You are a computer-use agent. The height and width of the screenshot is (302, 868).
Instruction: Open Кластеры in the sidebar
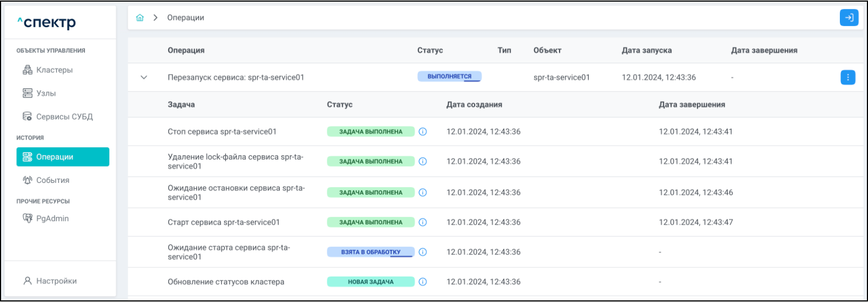click(x=54, y=70)
